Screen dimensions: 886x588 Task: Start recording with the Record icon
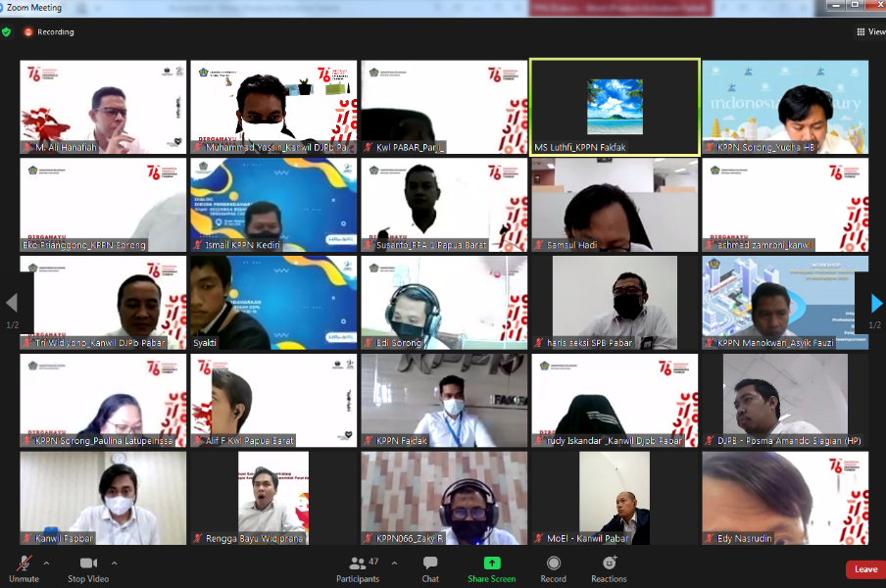554,563
